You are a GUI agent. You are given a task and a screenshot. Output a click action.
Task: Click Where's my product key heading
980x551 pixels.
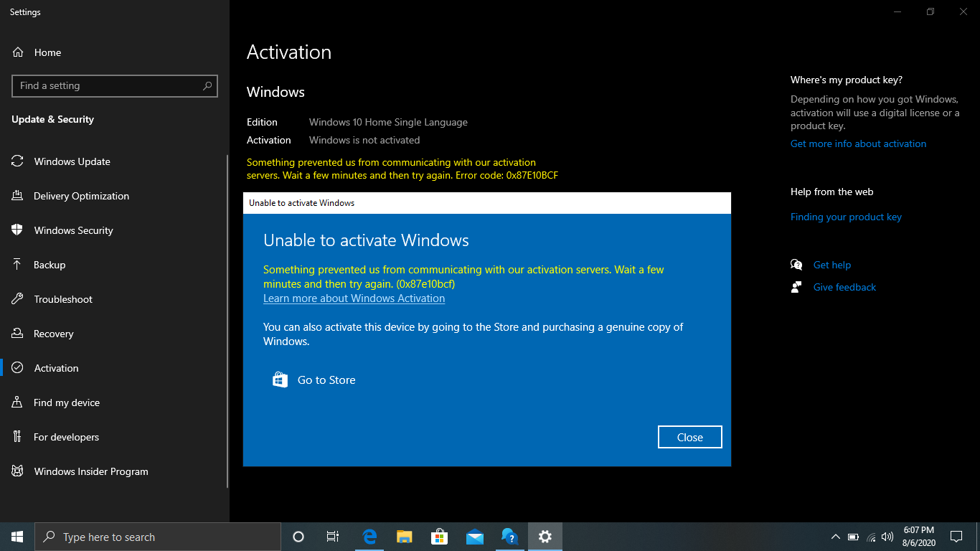847,80
